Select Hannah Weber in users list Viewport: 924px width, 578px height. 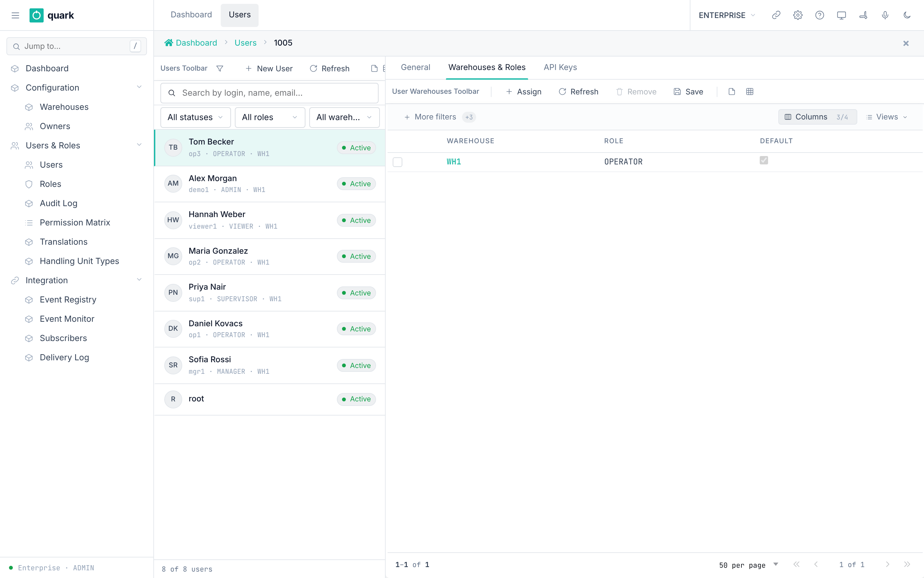269,220
